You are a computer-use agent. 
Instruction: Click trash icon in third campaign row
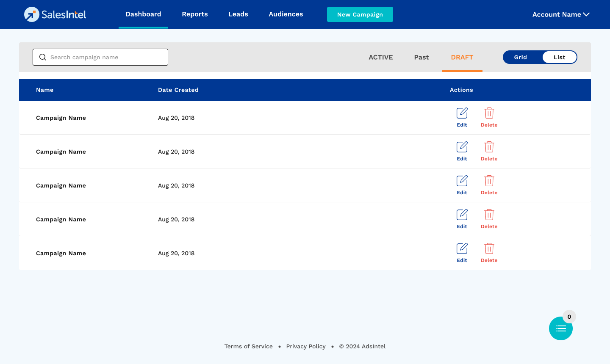(489, 181)
